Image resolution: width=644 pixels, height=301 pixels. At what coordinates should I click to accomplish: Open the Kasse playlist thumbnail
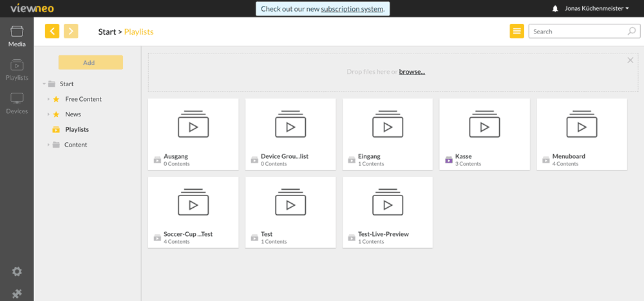point(485,124)
